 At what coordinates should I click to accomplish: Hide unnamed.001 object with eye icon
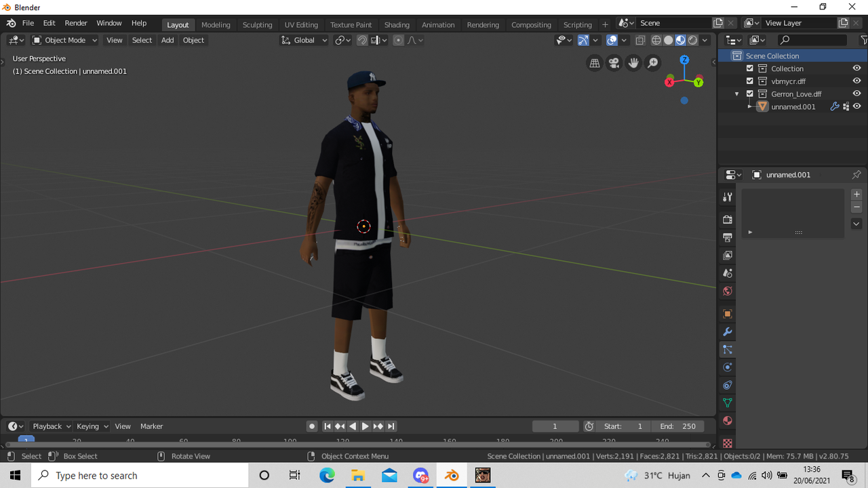pyautogui.click(x=857, y=106)
